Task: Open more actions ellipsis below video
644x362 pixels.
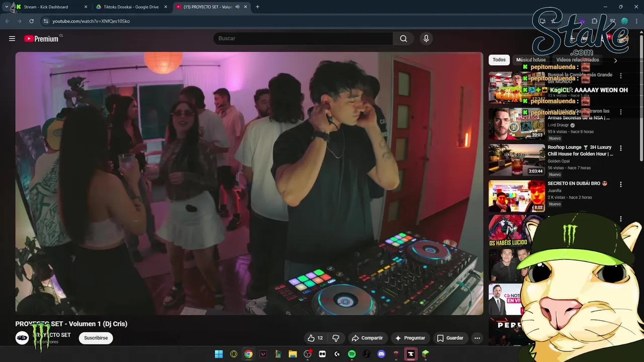Action: 477,338
